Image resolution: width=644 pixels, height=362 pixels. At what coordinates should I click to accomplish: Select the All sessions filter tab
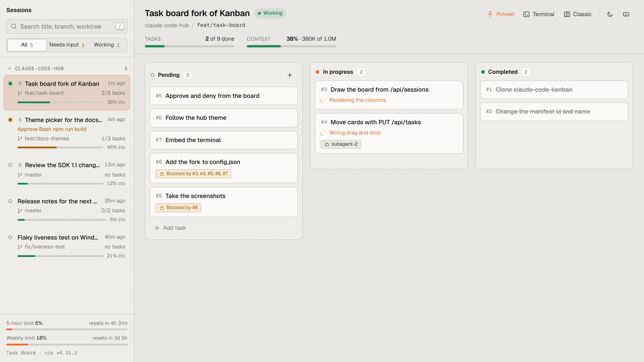tap(27, 45)
